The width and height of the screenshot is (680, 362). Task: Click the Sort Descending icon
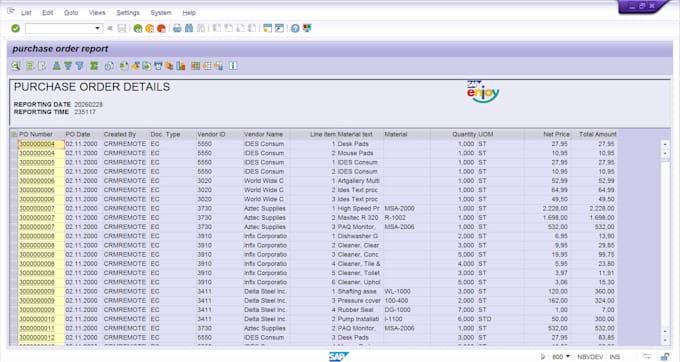pyautogui.click(x=68, y=66)
